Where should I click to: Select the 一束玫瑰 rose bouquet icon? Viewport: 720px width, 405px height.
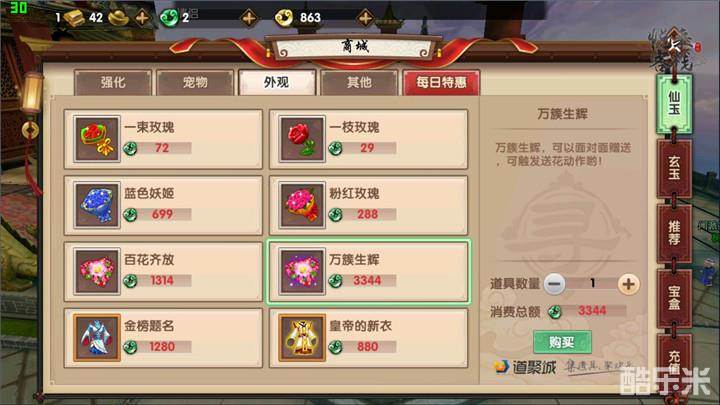coord(97,139)
